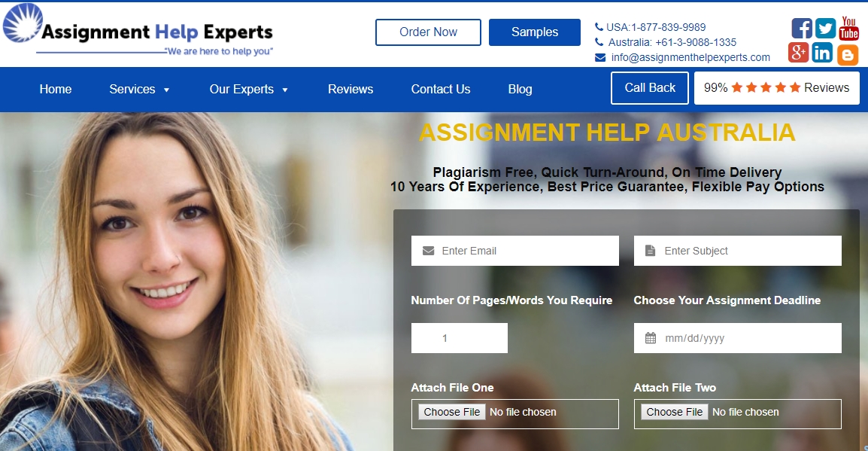Open the Reviews menu item

tap(351, 89)
